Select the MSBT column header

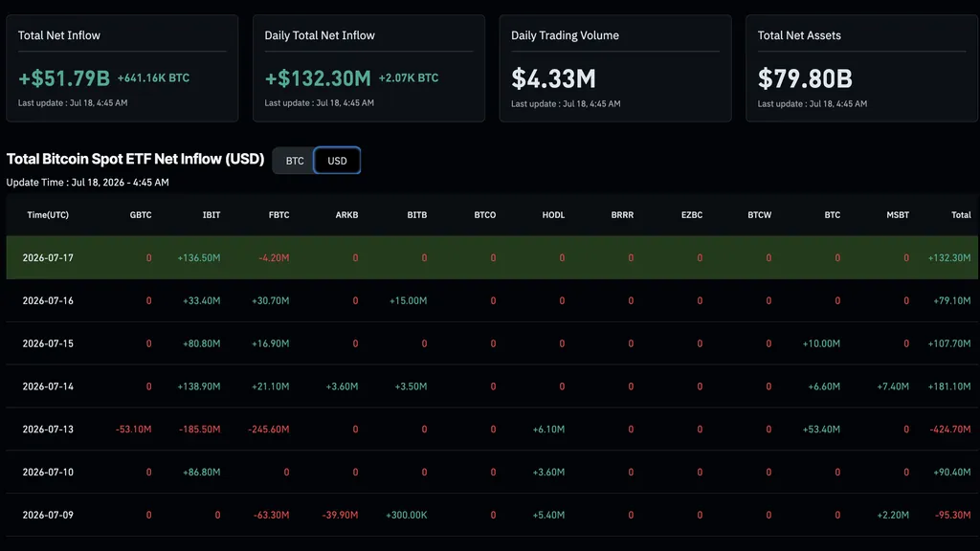[x=898, y=215]
